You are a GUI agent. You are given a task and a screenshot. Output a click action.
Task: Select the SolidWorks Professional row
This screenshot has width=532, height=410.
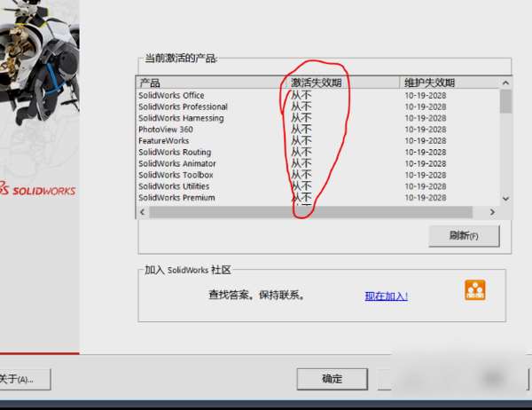[318, 106]
